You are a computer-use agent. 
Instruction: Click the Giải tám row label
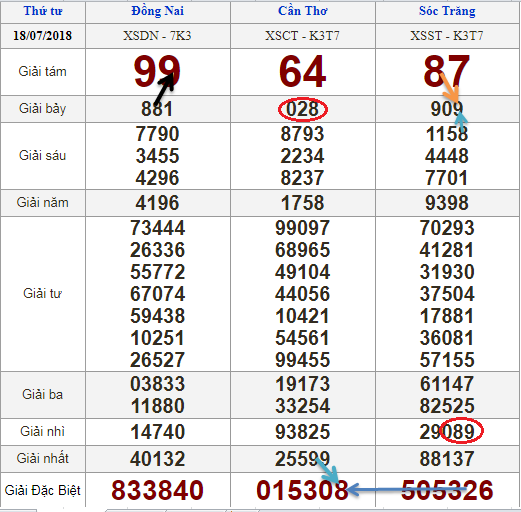pyautogui.click(x=43, y=72)
